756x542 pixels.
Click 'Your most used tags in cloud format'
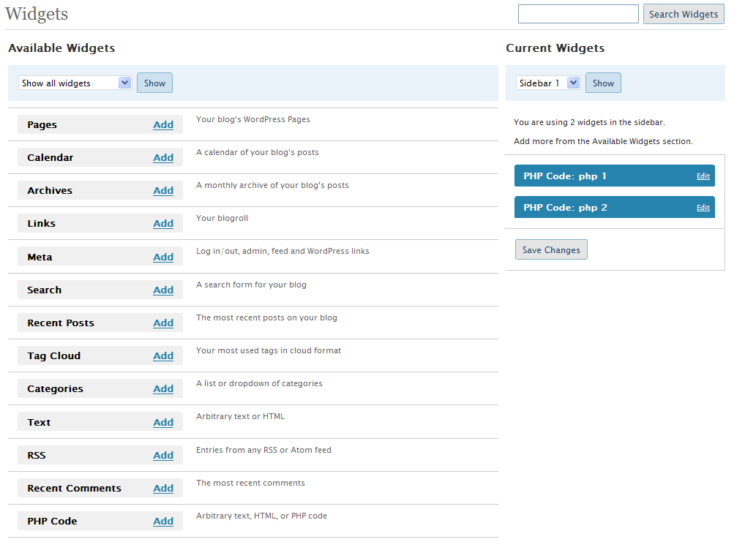point(269,351)
